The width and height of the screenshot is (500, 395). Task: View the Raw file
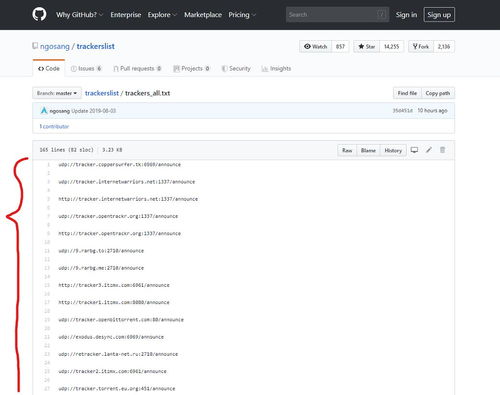(347, 150)
